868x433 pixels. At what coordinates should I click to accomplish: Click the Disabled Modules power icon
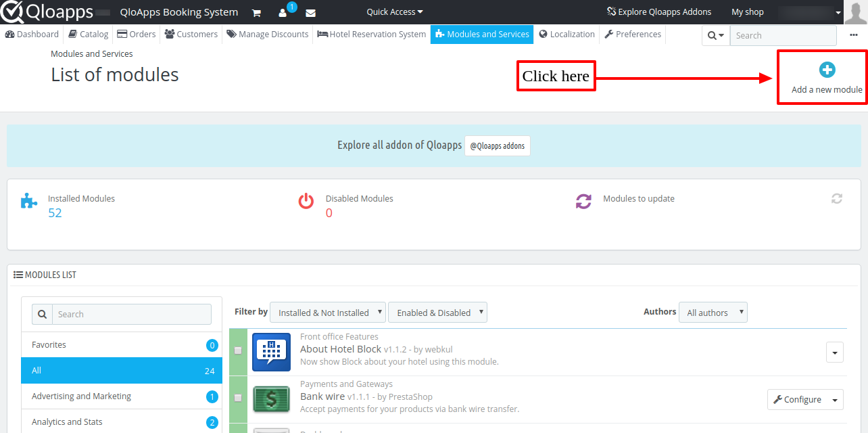(x=306, y=201)
